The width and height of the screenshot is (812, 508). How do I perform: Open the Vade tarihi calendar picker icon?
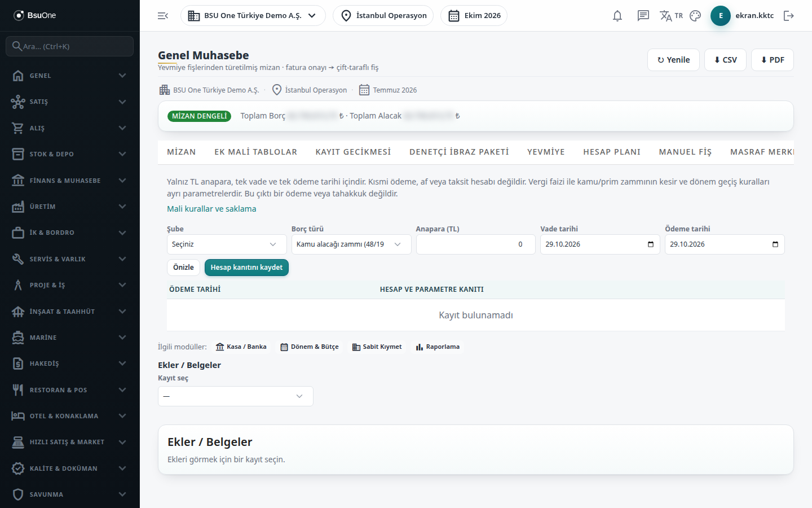(x=651, y=244)
